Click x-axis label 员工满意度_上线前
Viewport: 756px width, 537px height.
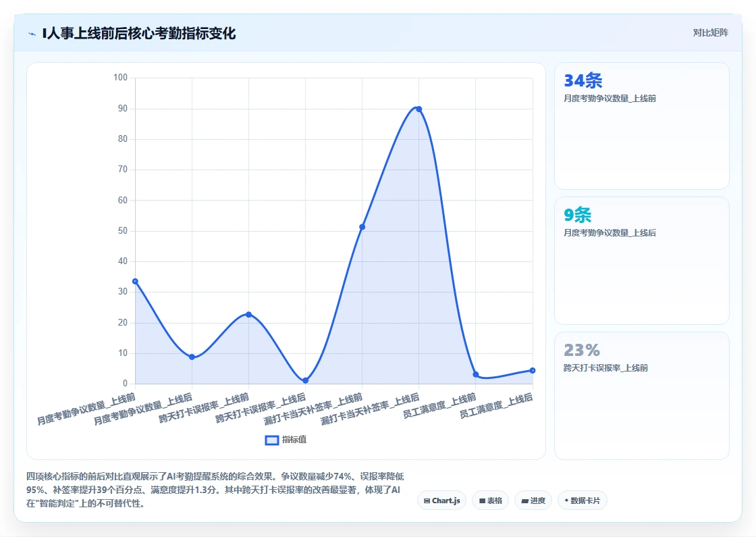tap(439, 406)
